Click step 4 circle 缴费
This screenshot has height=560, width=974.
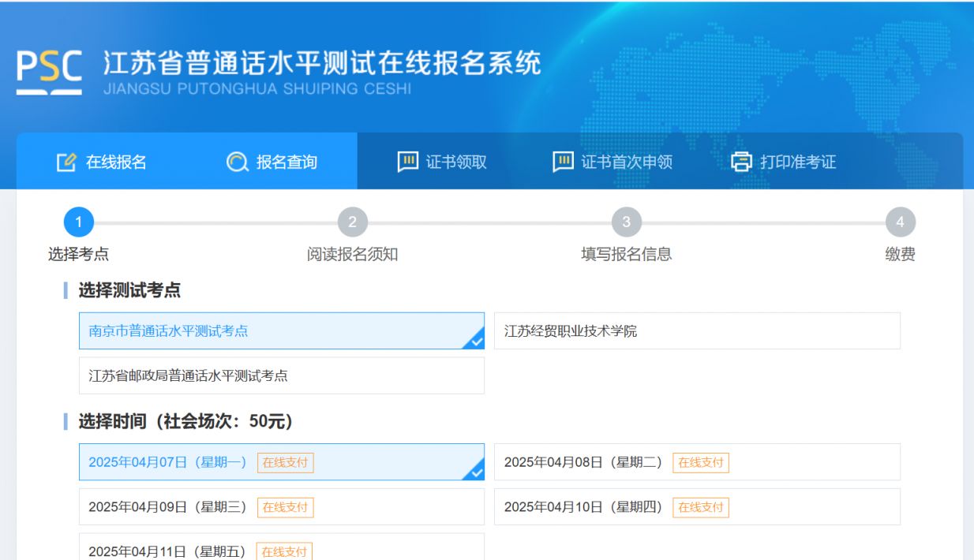pyautogui.click(x=900, y=222)
